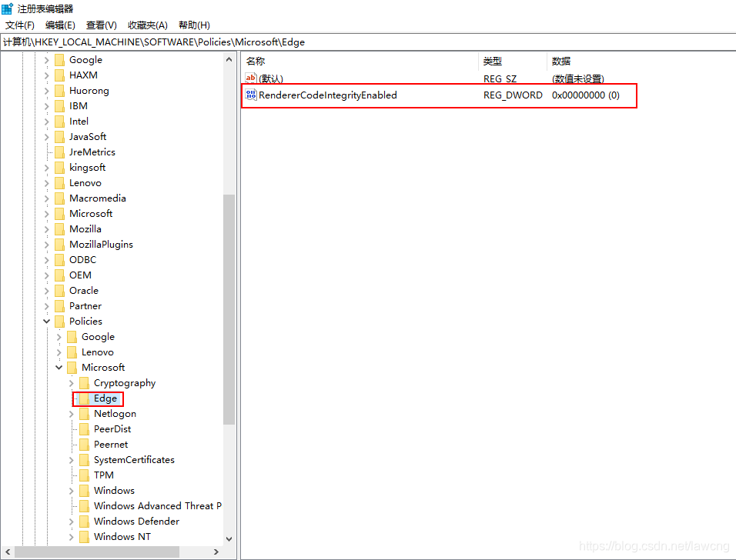The height and width of the screenshot is (560, 736).
Task: Select the Windows NT registry key
Action: pyautogui.click(x=122, y=537)
